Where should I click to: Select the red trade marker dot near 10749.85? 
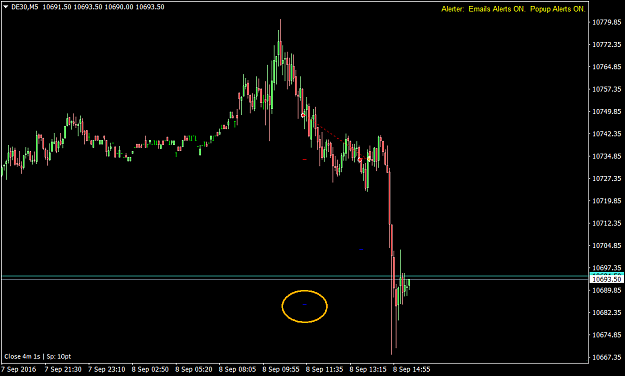click(x=303, y=115)
